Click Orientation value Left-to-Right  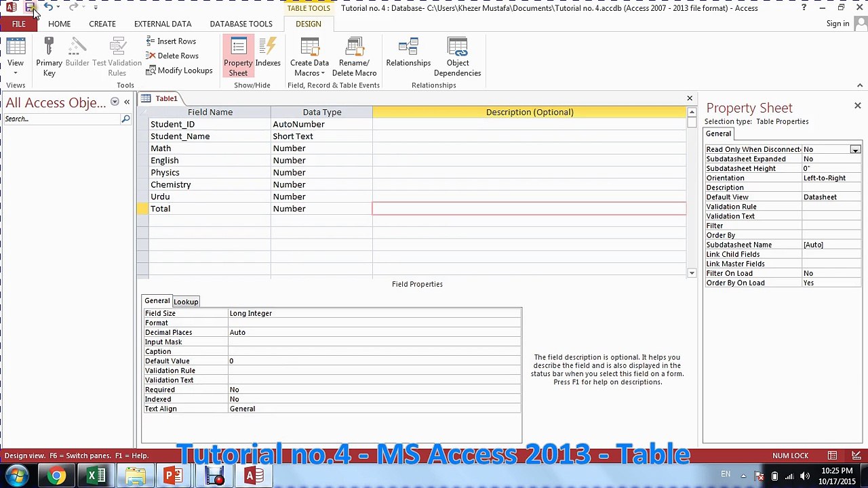tap(831, 178)
